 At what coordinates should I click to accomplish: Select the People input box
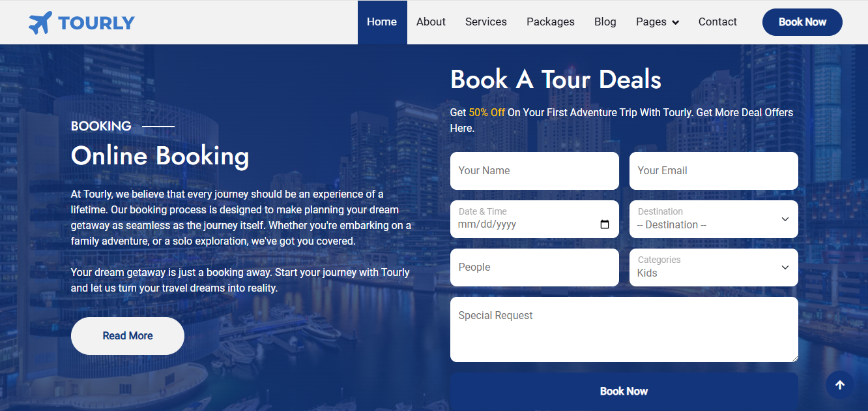(534, 267)
